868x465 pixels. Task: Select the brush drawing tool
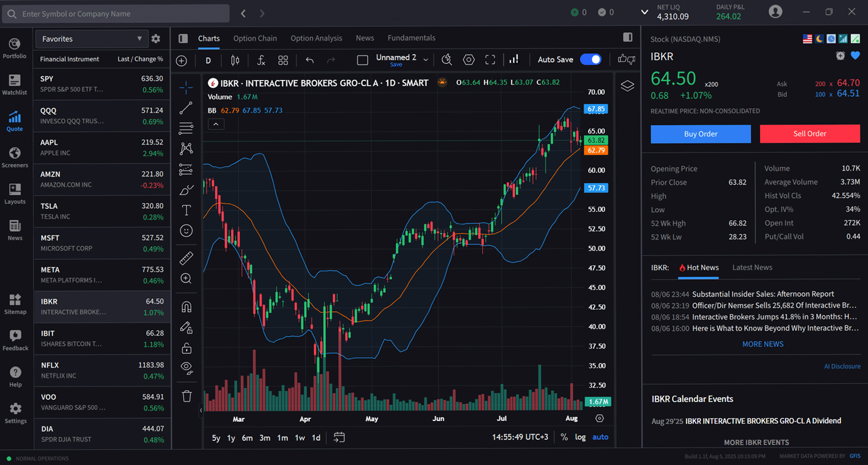click(x=186, y=190)
